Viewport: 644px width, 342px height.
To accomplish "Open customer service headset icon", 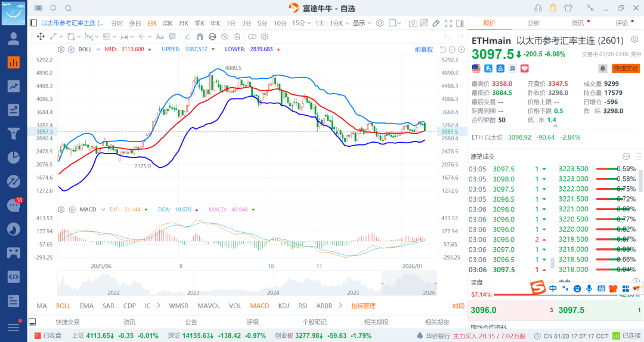I will (x=538, y=8).
